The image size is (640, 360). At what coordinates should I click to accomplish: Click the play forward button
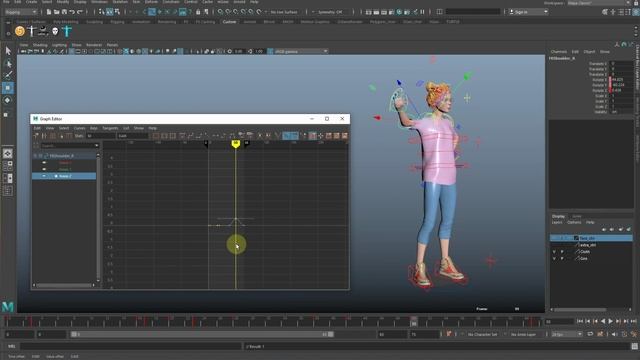coord(611,321)
